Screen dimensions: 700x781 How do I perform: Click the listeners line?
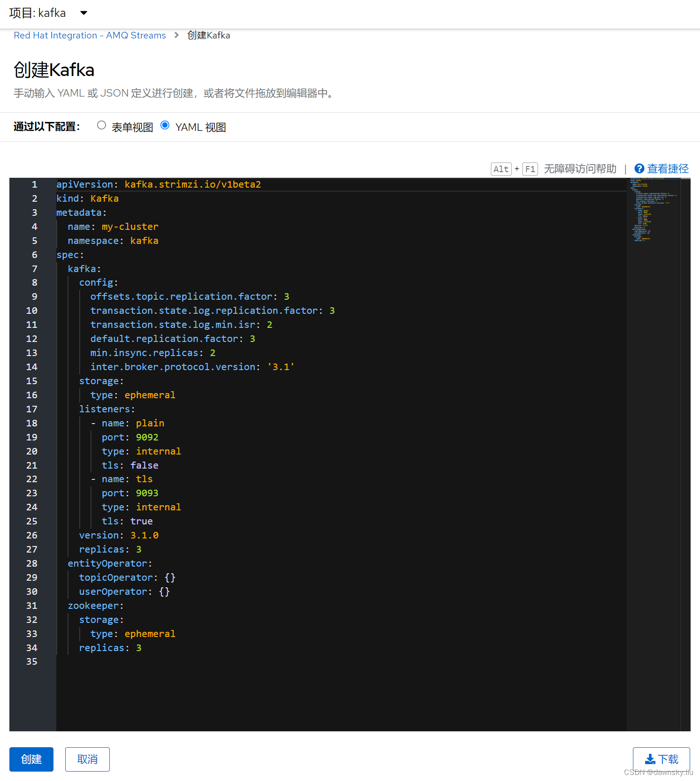pyautogui.click(x=107, y=409)
